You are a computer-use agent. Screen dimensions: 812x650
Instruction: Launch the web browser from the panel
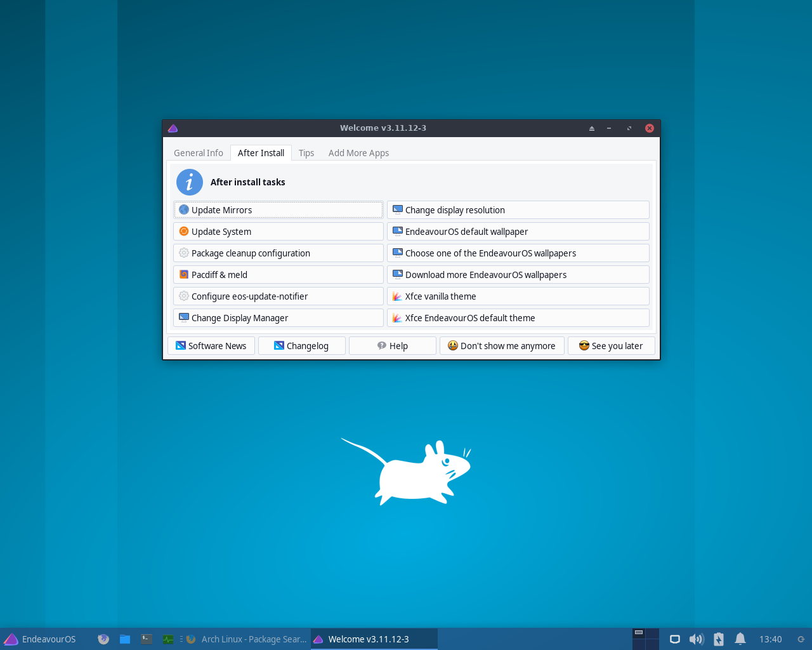click(103, 639)
